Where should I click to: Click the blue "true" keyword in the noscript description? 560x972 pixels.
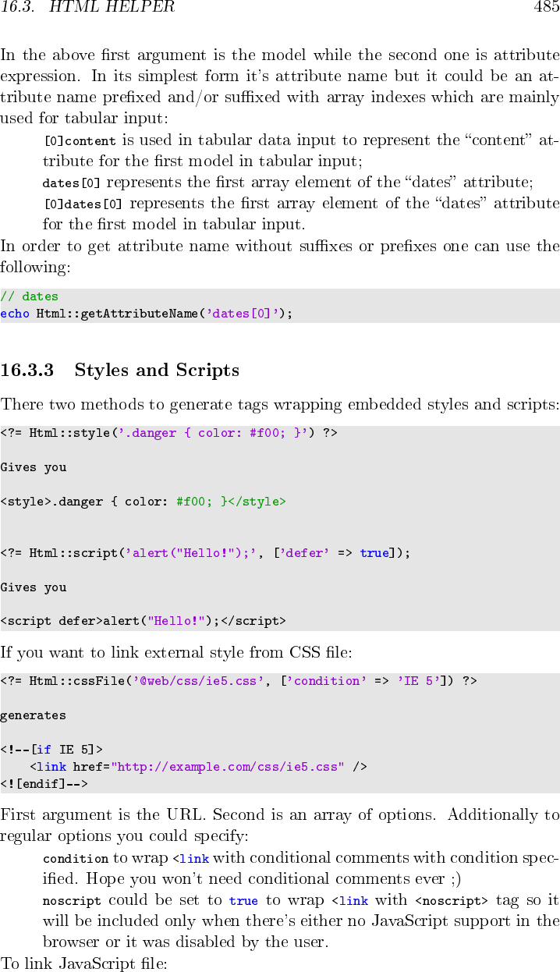tap(243, 901)
